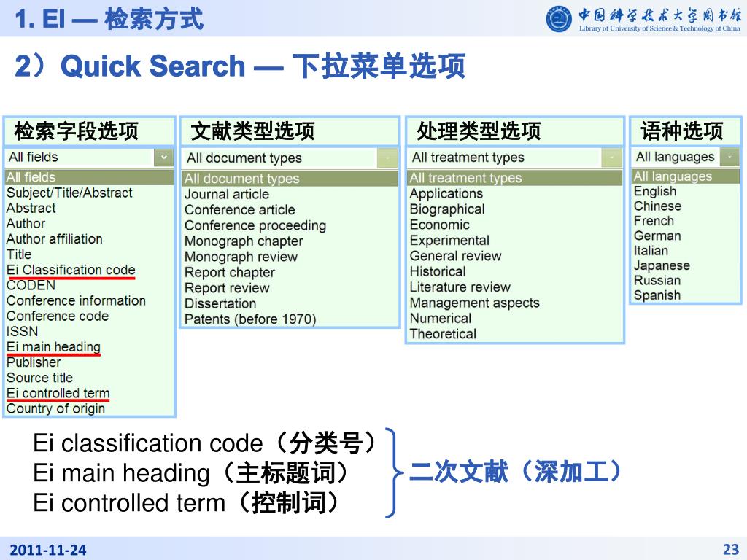Select 'Management aspects' treatment type
This screenshot has height=560, width=747.
tap(474, 303)
